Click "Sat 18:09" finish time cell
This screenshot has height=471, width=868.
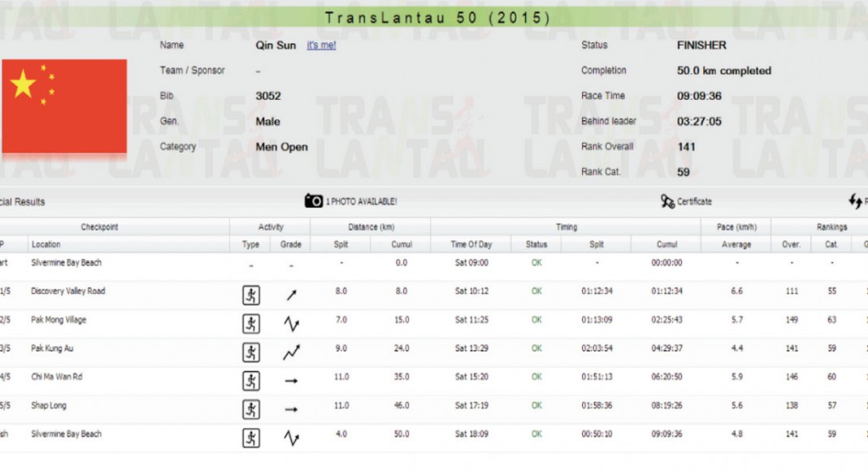(x=471, y=434)
